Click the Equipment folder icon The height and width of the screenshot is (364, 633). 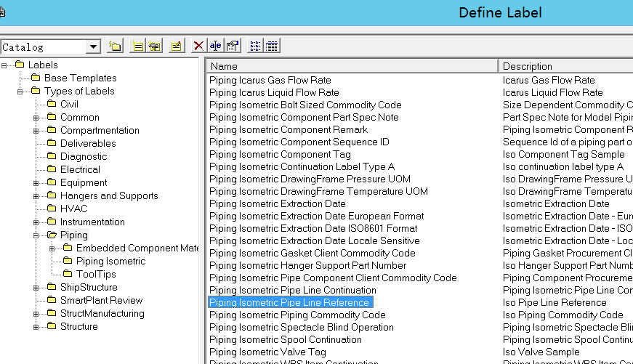[x=52, y=182]
